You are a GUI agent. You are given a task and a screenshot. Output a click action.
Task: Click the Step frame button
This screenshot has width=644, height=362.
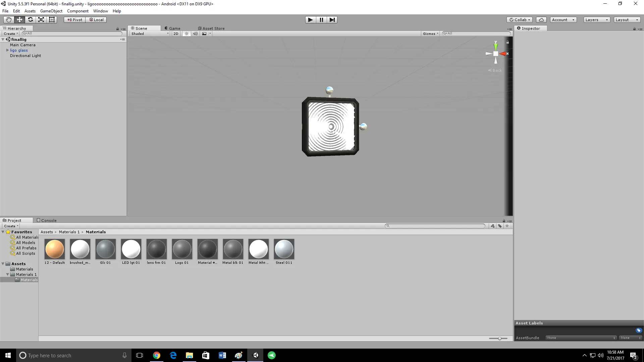click(x=332, y=20)
